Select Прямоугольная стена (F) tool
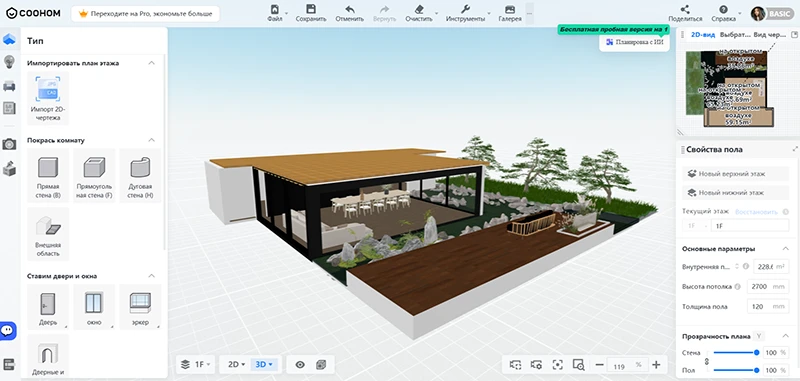 pos(94,176)
